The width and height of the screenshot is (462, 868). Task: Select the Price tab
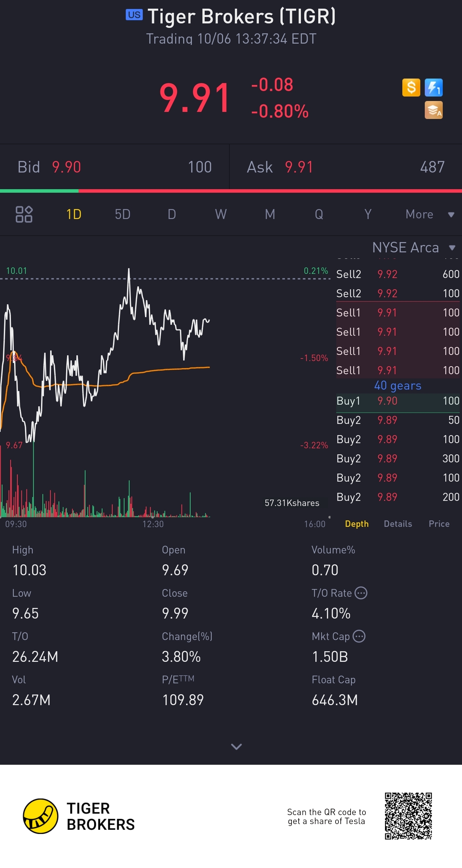439,524
